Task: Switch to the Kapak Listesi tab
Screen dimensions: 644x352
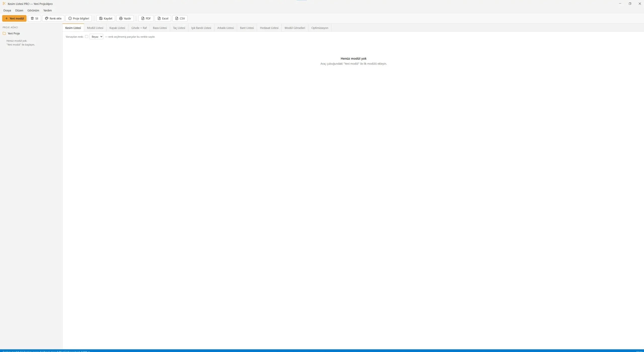Action: click(x=117, y=28)
